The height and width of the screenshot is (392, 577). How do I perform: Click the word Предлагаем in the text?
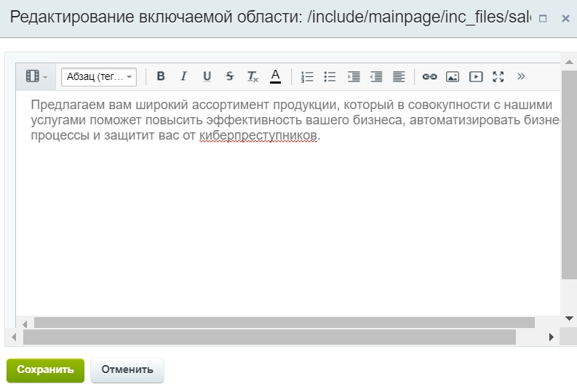coord(68,105)
